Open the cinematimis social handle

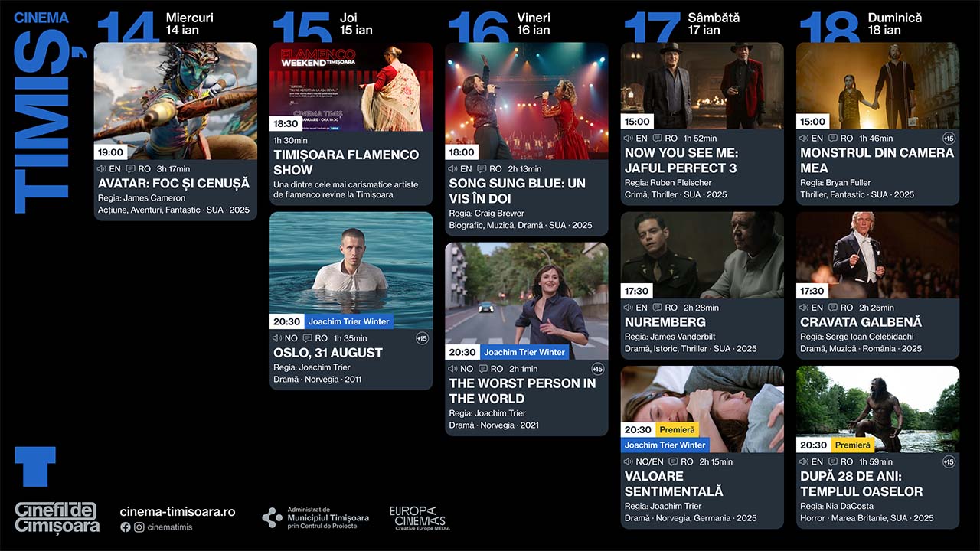click(170, 527)
